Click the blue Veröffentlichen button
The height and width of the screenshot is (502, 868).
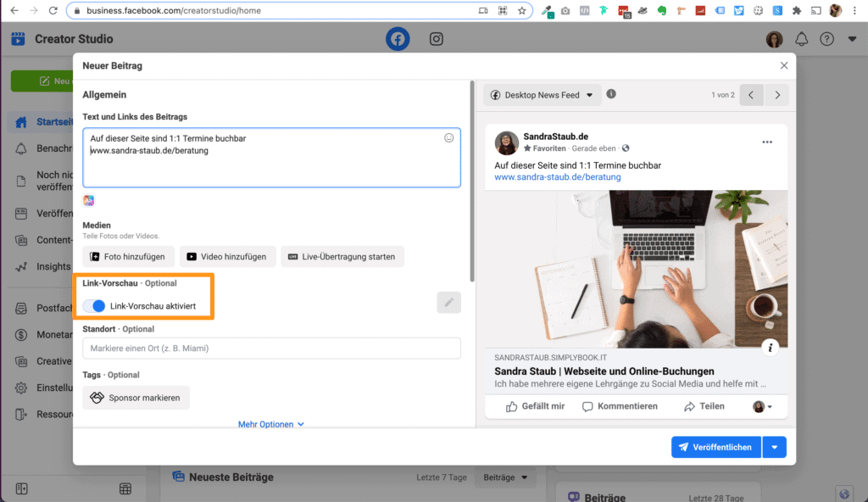(x=715, y=447)
